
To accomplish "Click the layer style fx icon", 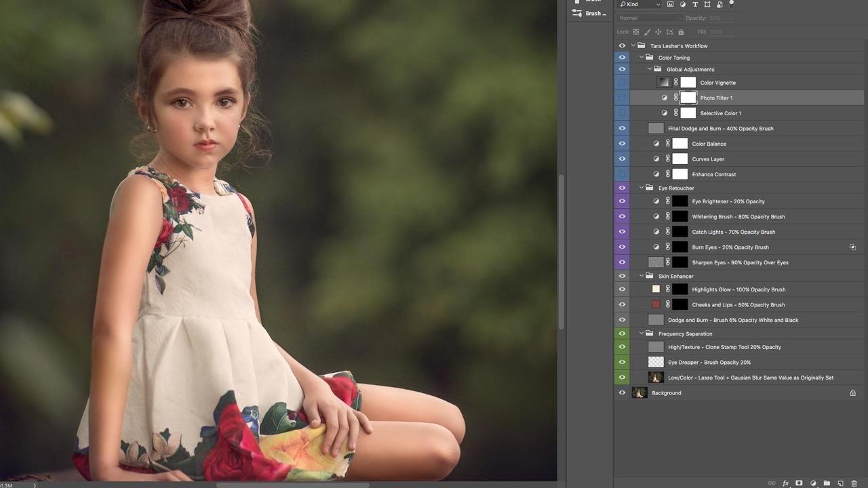I will [x=785, y=483].
